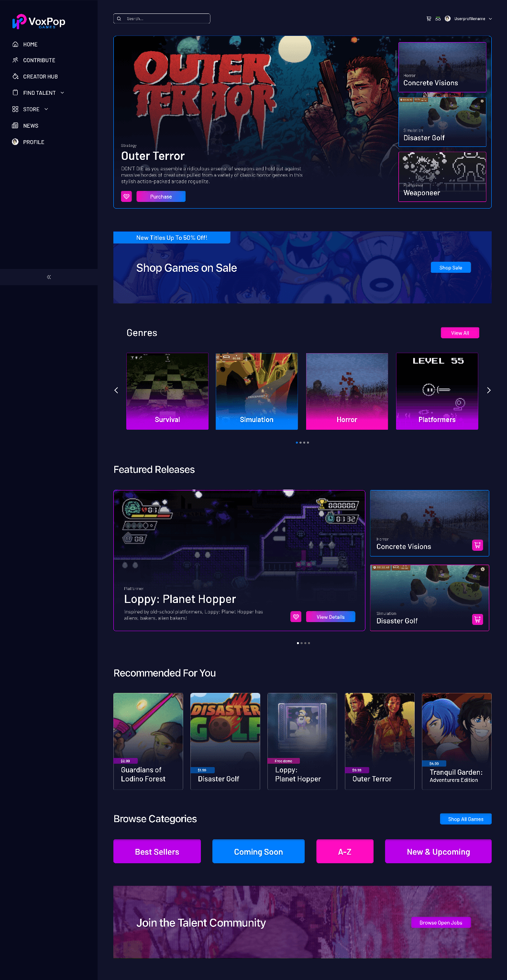
Task: Click the search magnifier icon
Action: [119, 19]
